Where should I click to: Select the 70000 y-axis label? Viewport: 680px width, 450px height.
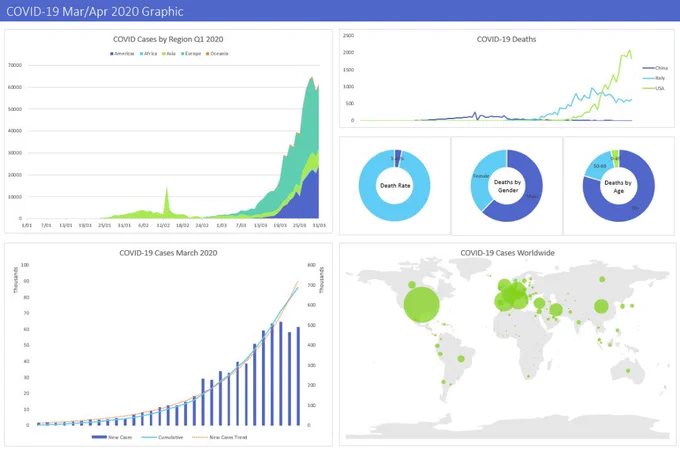(x=15, y=65)
